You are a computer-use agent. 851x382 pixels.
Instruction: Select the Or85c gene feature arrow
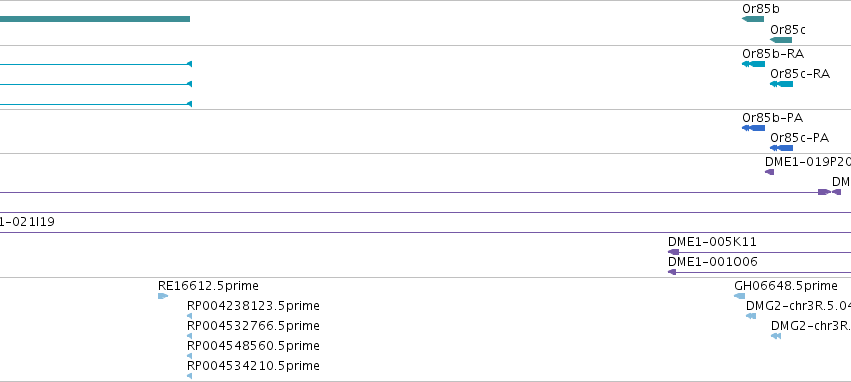(781, 40)
